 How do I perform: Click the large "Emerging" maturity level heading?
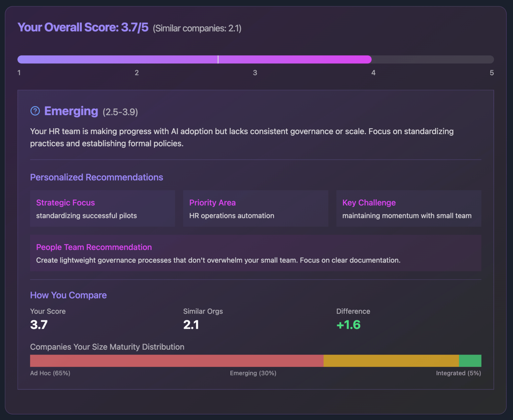coord(71,111)
